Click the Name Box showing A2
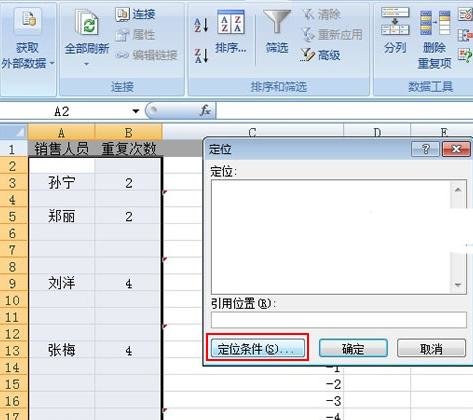Image resolution: width=473 pixels, height=420 pixels. [x=63, y=111]
